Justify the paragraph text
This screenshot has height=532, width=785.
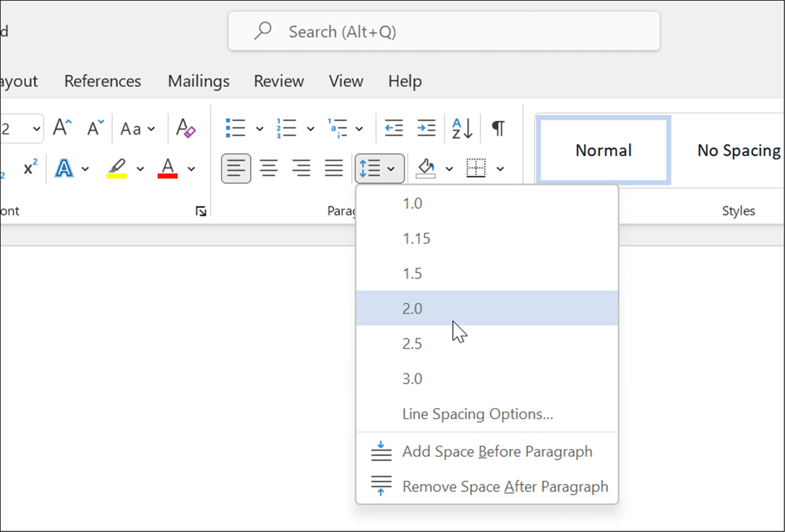[334, 169]
